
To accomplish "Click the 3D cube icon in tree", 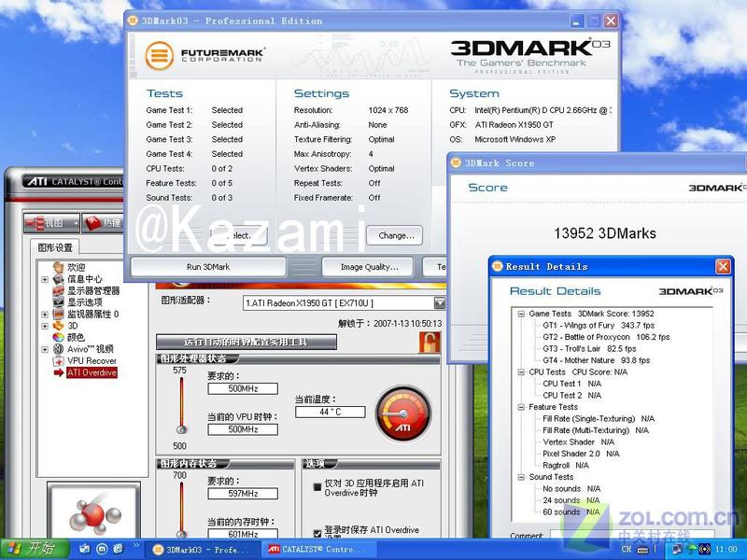I will [59, 326].
